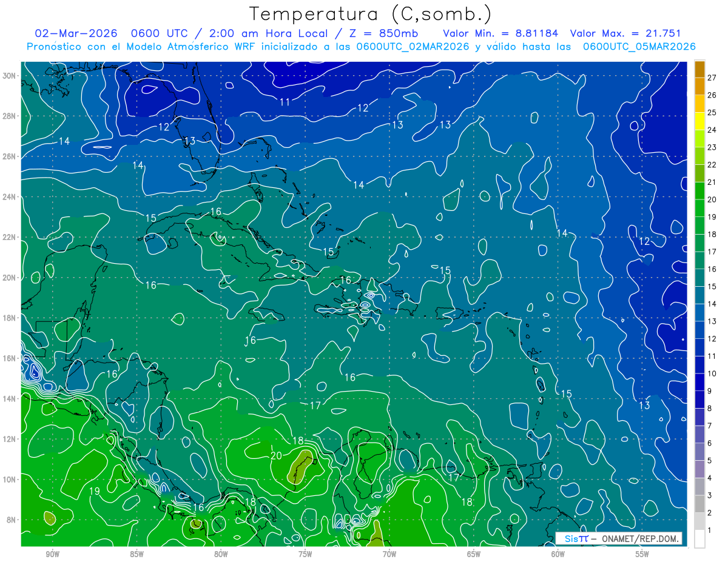The width and height of the screenshot is (728, 562).
Task: Click the '65W' longitude axis label
Action: [x=474, y=554]
